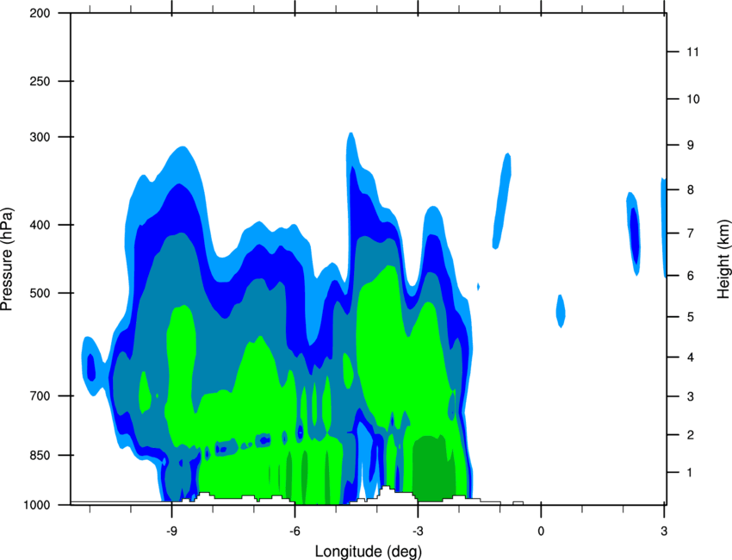Pick height tick label 4

tap(691, 358)
